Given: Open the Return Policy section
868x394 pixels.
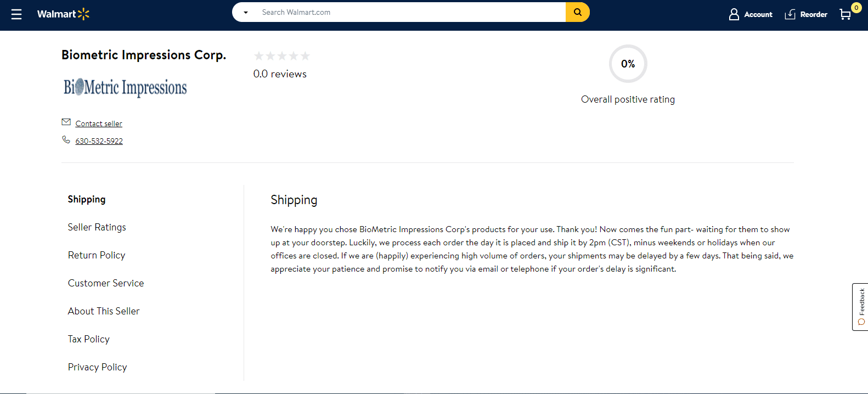Looking at the screenshot, I should pos(97,255).
